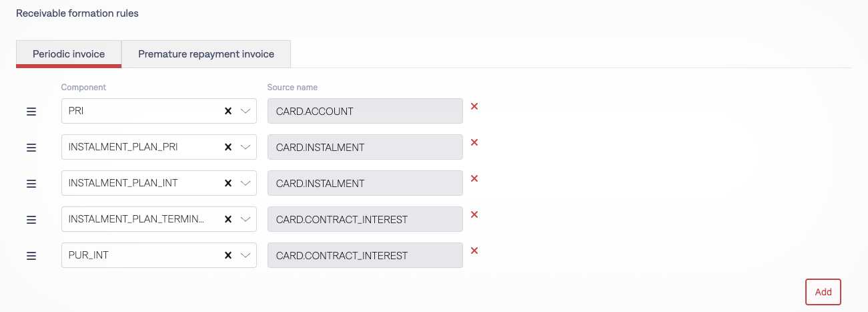Click the first CARD.INSTALMENT source field
The height and width of the screenshot is (312, 868).
tap(365, 148)
